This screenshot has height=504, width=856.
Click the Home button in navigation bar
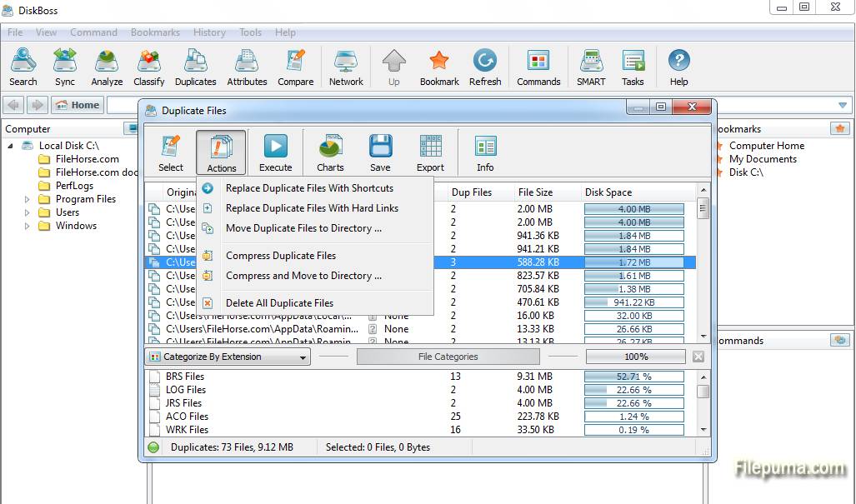click(x=78, y=105)
